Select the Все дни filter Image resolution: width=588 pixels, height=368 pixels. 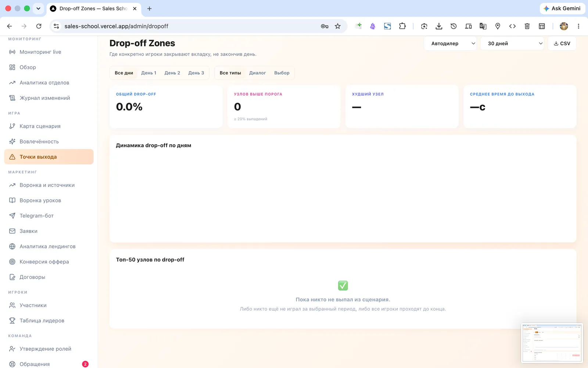pyautogui.click(x=124, y=73)
